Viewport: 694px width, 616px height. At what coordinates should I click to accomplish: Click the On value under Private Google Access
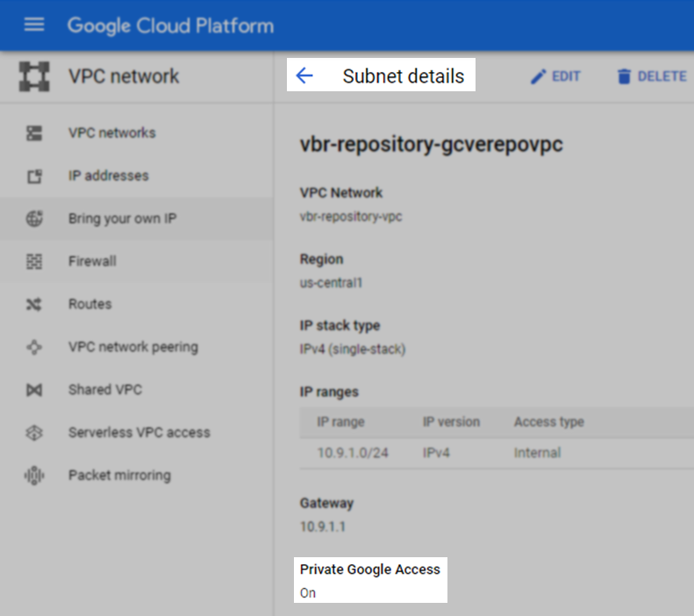[x=308, y=593]
